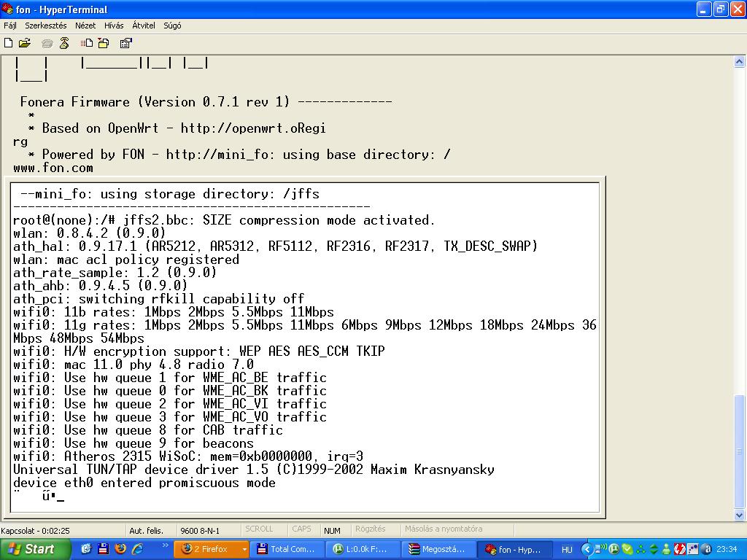Click wireless network tray icon
The height and width of the screenshot is (560, 747).
coord(601,548)
